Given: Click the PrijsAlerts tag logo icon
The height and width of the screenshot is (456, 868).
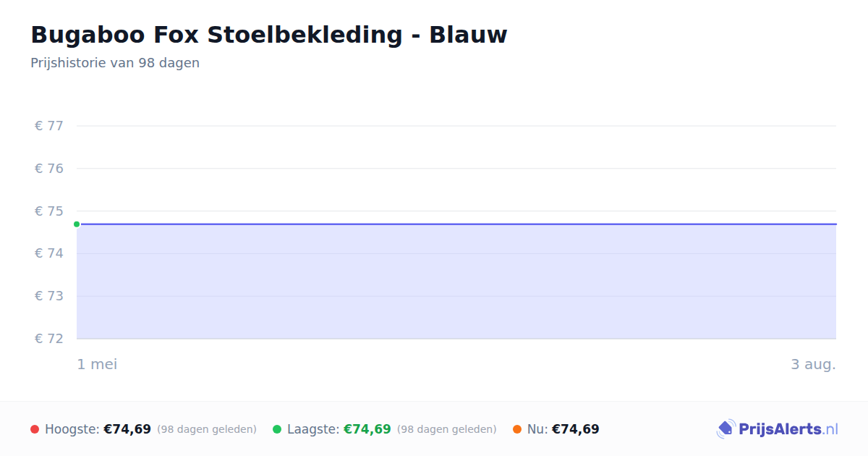Looking at the screenshot, I should click(x=726, y=429).
